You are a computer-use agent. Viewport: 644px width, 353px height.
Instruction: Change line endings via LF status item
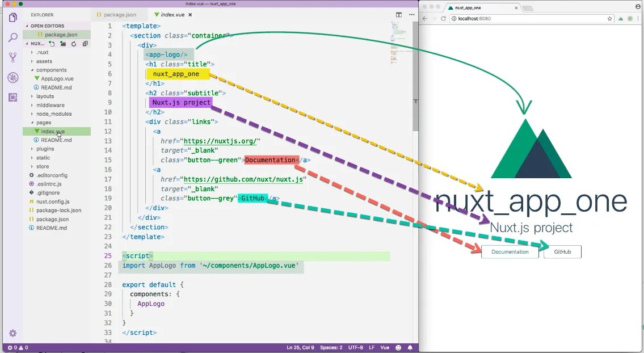pos(372,348)
